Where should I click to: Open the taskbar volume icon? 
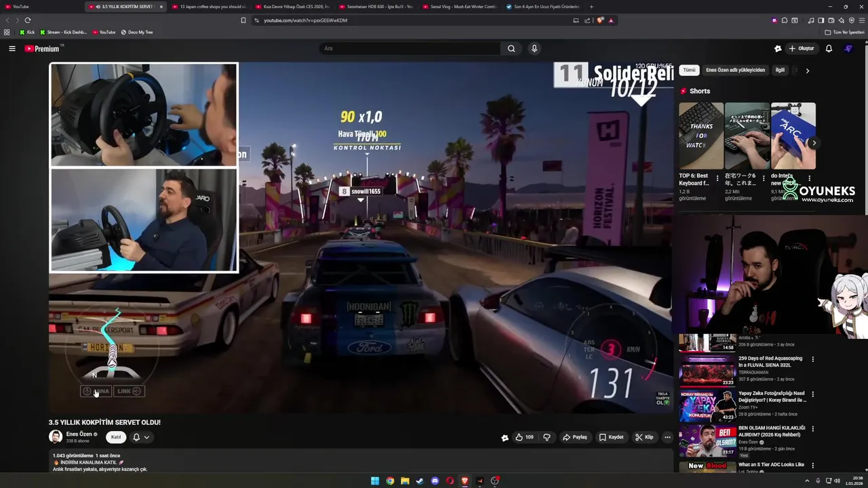pos(837,481)
